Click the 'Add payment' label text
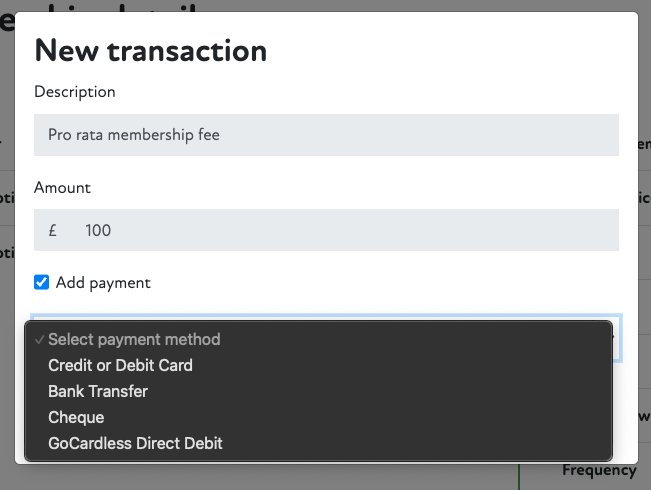The width and height of the screenshot is (651, 490). pyautogui.click(x=103, y=283)
